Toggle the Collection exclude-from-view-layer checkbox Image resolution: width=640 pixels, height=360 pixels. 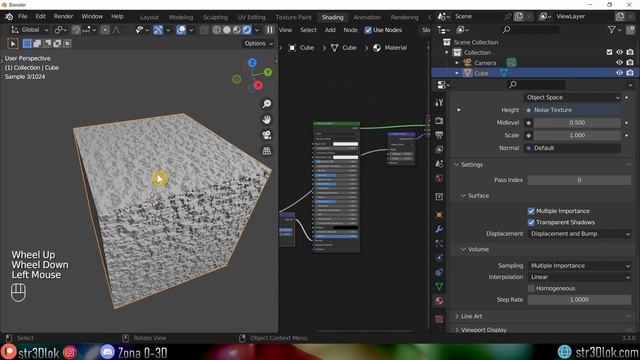tap(609, 52)
